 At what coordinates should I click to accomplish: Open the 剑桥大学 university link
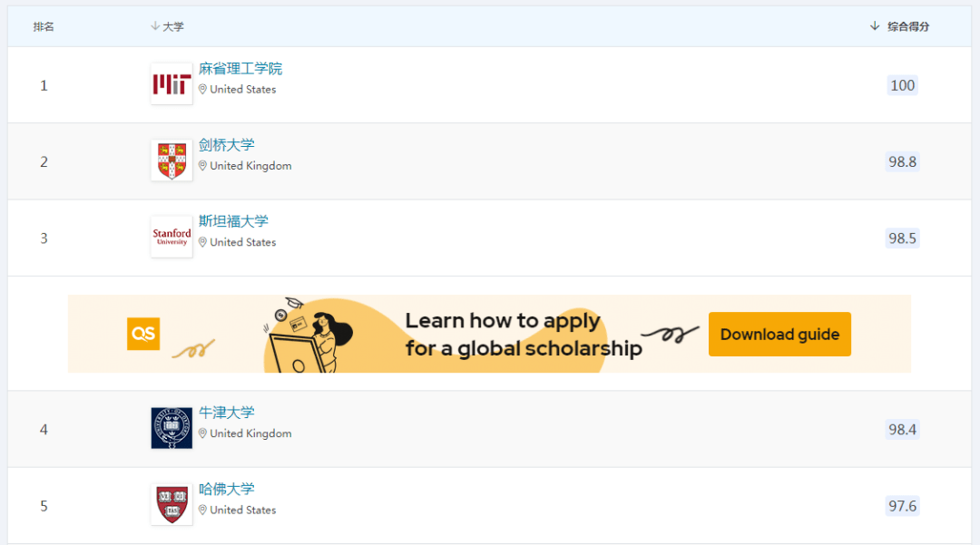point(227,145)
